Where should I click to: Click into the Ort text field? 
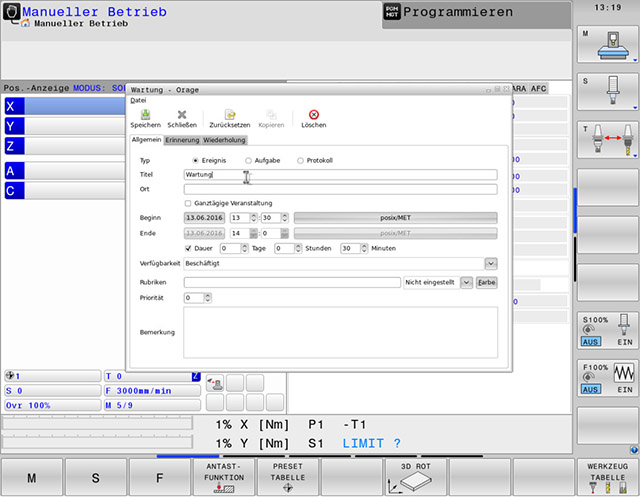click(x=340, y=189)
